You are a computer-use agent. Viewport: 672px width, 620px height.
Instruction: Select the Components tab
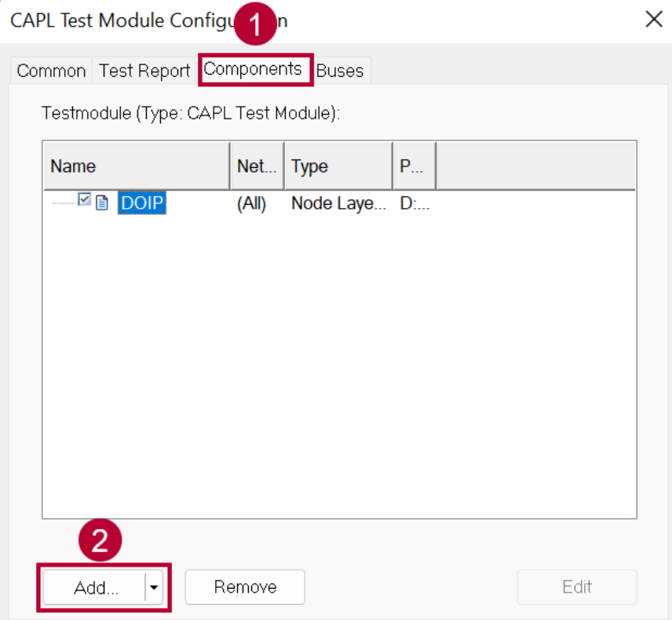pyautogui.click(x=253, y=69)
